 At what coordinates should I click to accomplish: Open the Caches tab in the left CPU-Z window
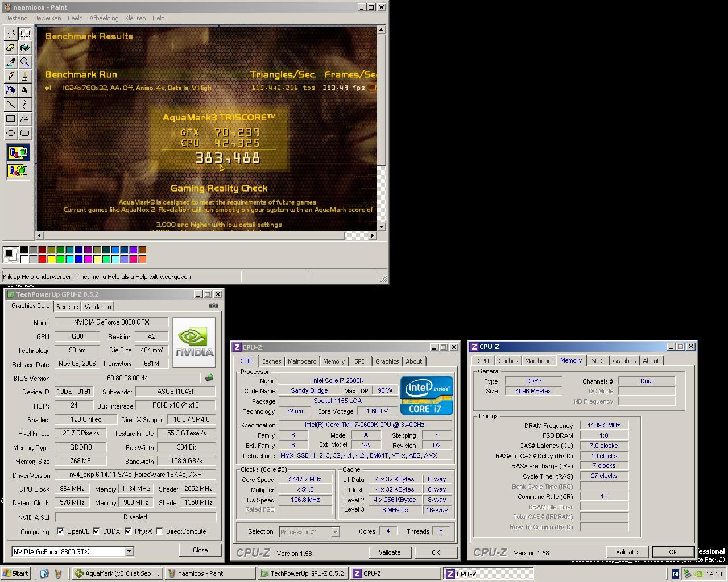[271, 361]
